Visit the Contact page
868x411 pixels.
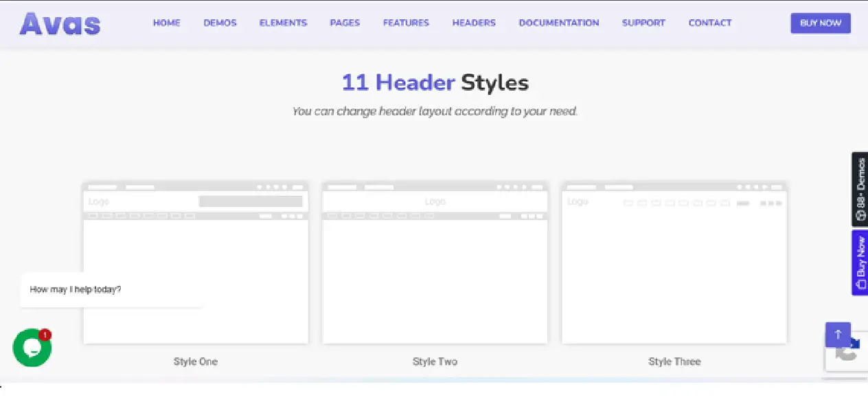pyautogui.click(x=710, y=23)
